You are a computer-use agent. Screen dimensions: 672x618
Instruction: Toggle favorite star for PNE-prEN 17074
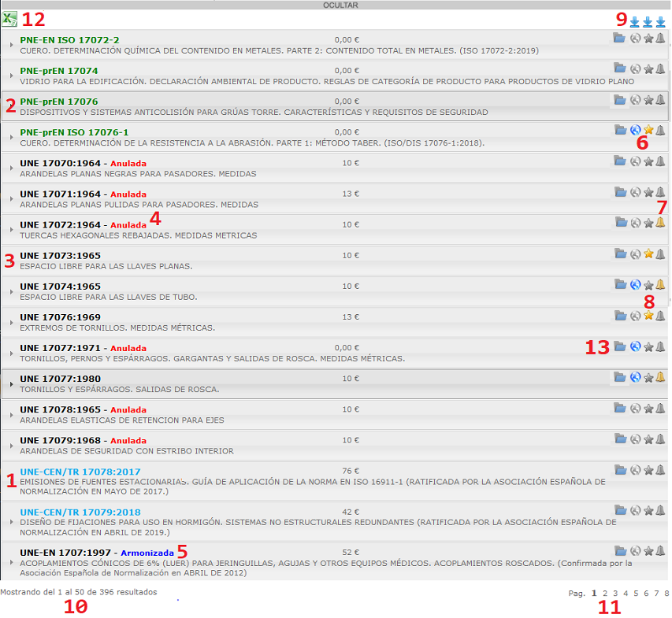648,68
